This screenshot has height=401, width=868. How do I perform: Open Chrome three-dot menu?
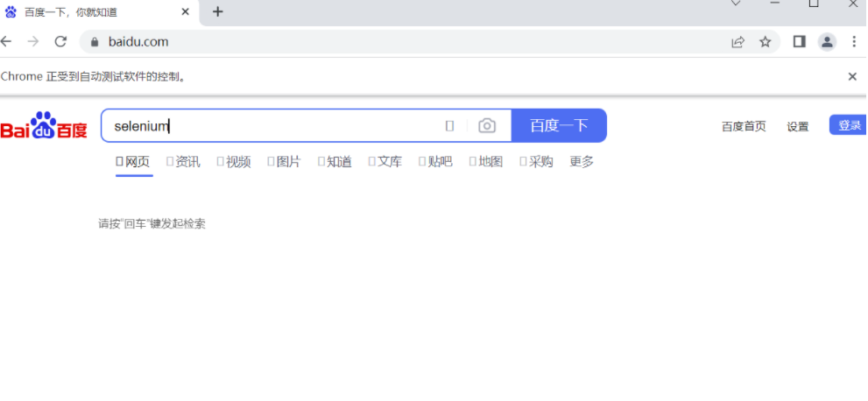click(854, 42)
